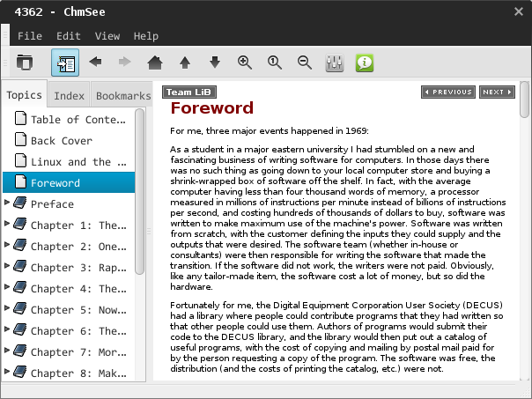
Task: Jump to next page with down arrow
Action: [215, 63]
